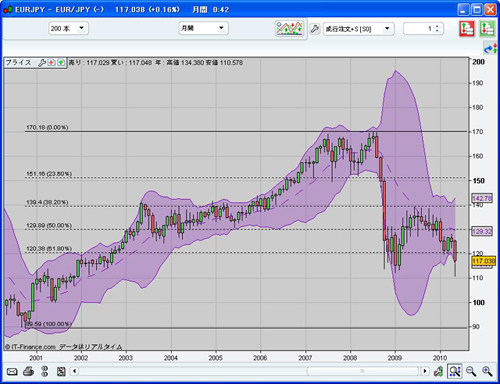Click the 170.18 (0.00%) Fibonacci label
500x384 pixels.
[47, 127]
